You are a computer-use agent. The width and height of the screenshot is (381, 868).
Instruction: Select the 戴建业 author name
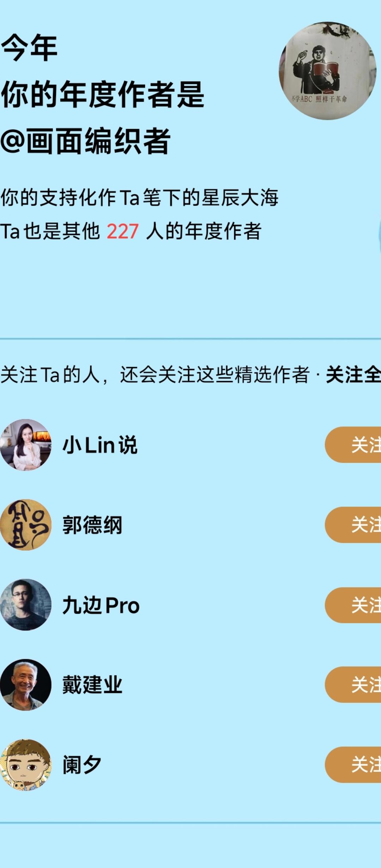(92, 685)
